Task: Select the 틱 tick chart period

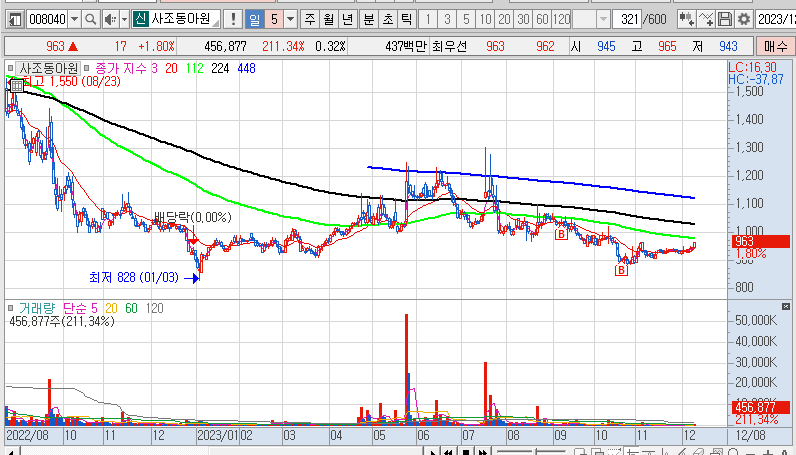Action: (x=406, y=20)
